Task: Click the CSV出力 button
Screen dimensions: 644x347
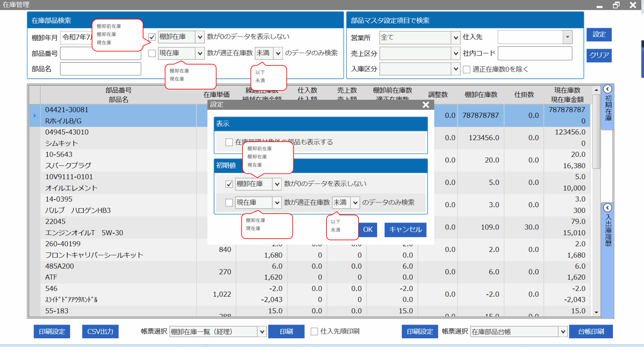Action: click(x=100, y=331)
